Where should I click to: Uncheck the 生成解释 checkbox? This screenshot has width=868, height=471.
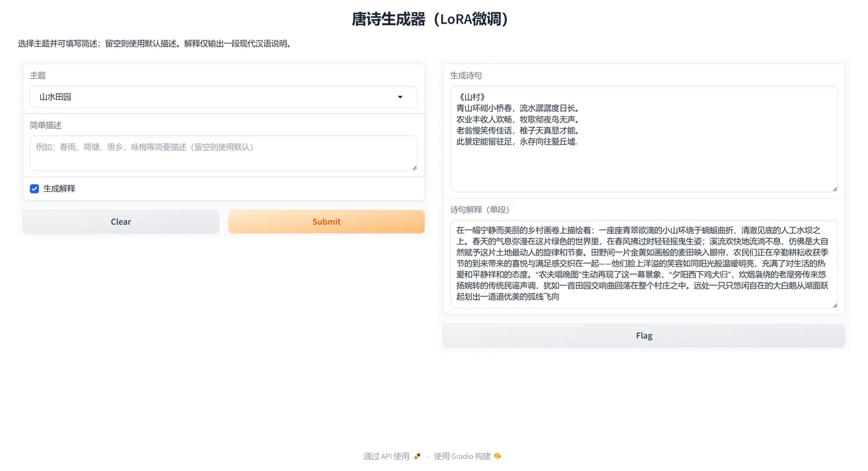[34, 188]
